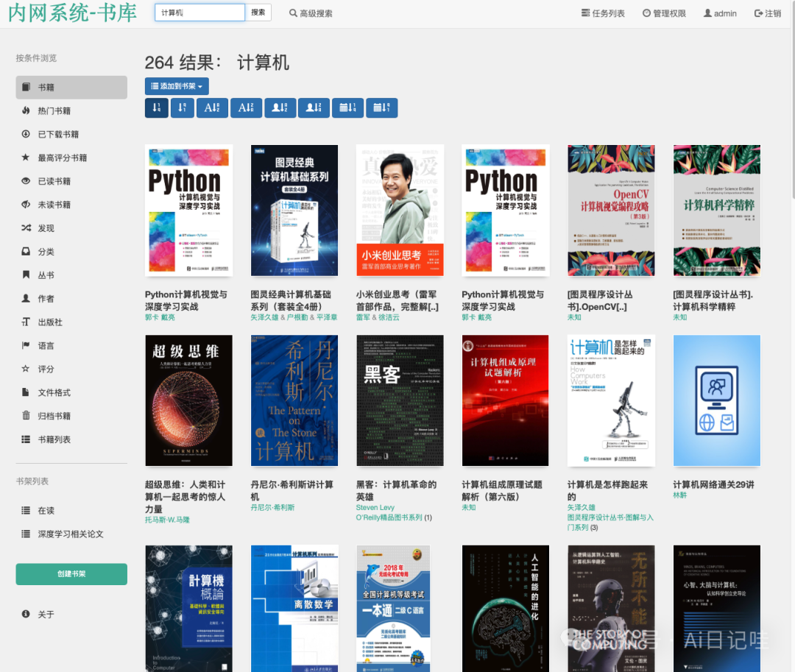The height and width of the screenshot is (672, 795).
Task: Browse by 语言 languages
Action: (71, 346)
